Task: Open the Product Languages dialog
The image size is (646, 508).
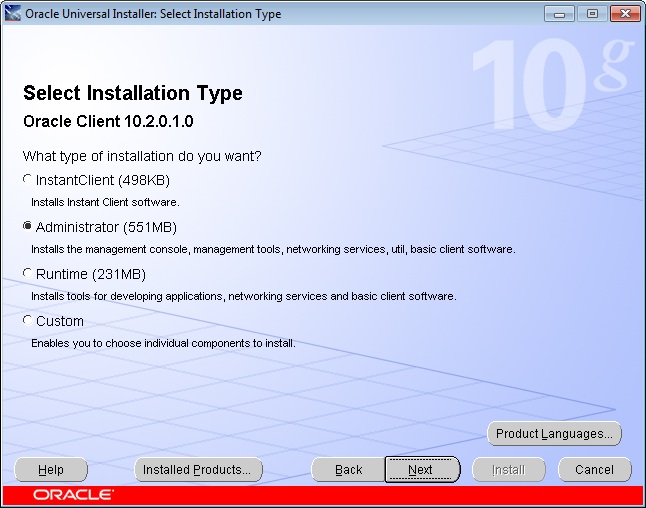Action: 554,433
